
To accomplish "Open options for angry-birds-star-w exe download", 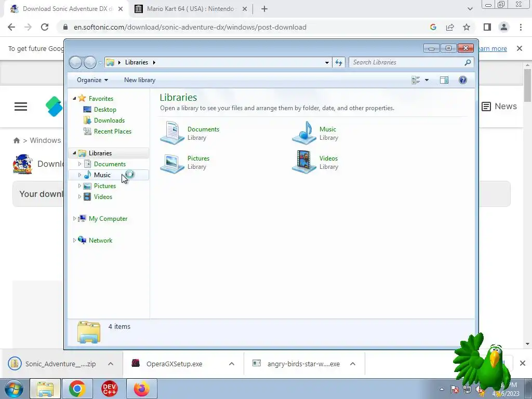I will tap(353, 364).
